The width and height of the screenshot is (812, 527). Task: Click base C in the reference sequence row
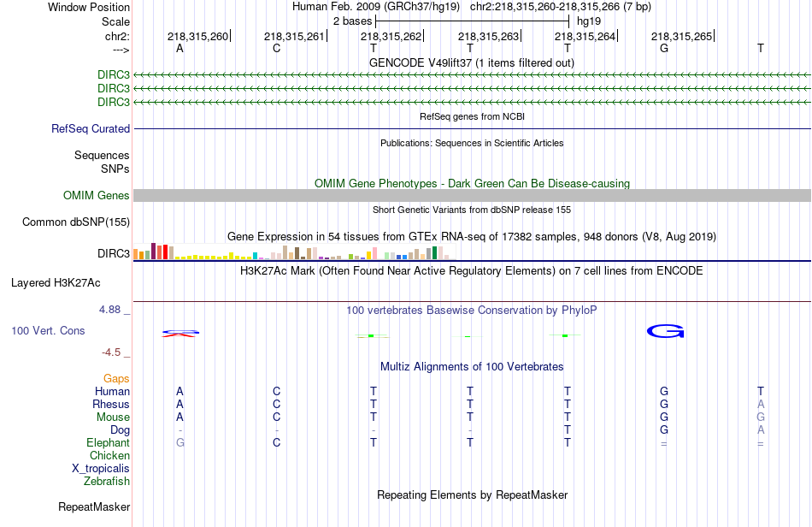tap(277, 48)
